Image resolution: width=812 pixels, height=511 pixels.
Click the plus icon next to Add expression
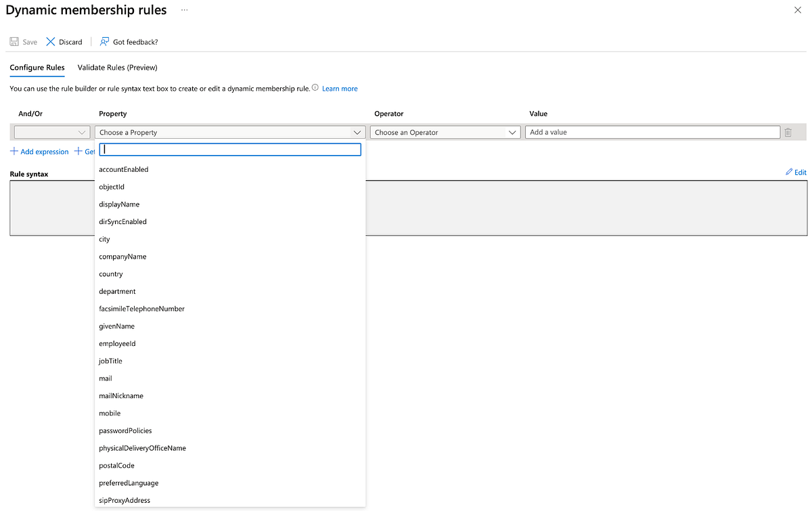tap(14, 151)
